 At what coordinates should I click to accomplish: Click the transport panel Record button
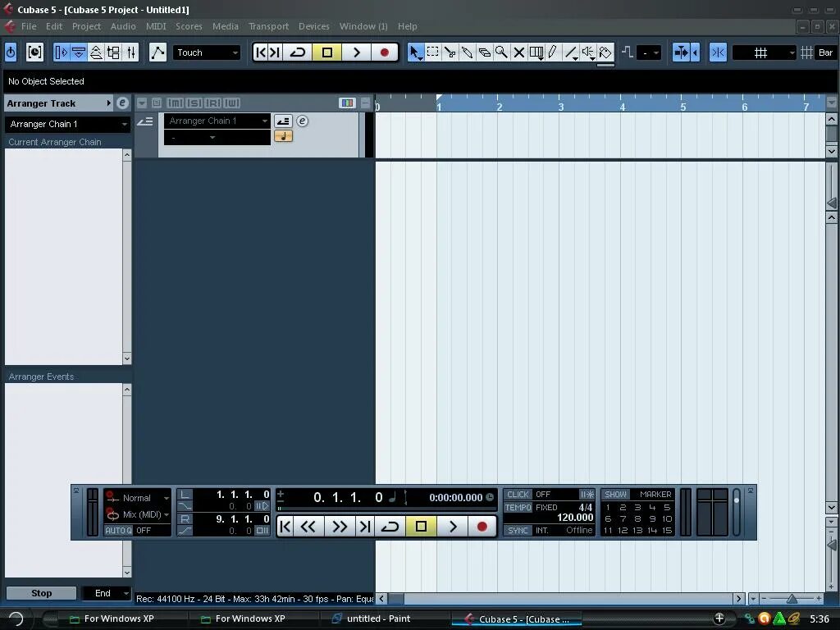[x=482, y=527]
